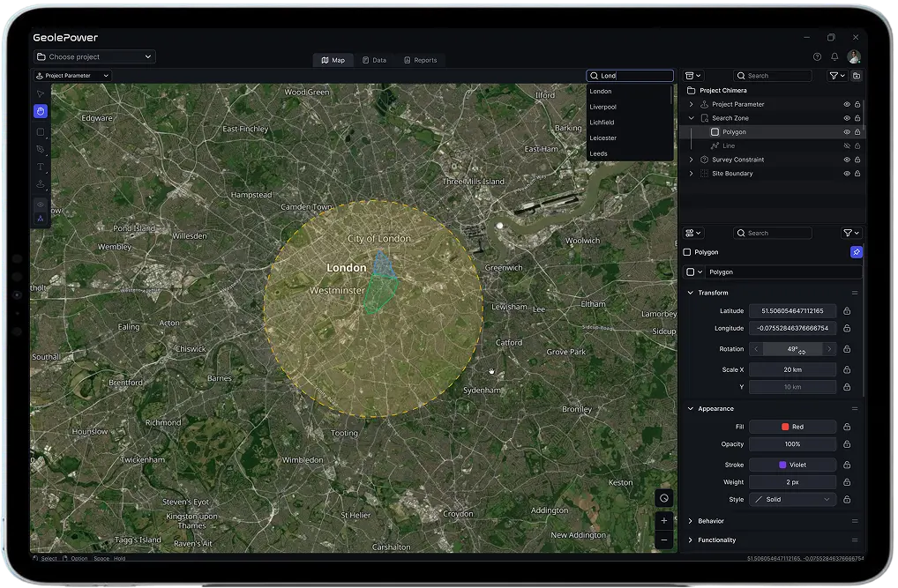This screenshot has width=898, height=588.
Task: Click the lock icon on the Polygon layer
Action: [857, 131]
